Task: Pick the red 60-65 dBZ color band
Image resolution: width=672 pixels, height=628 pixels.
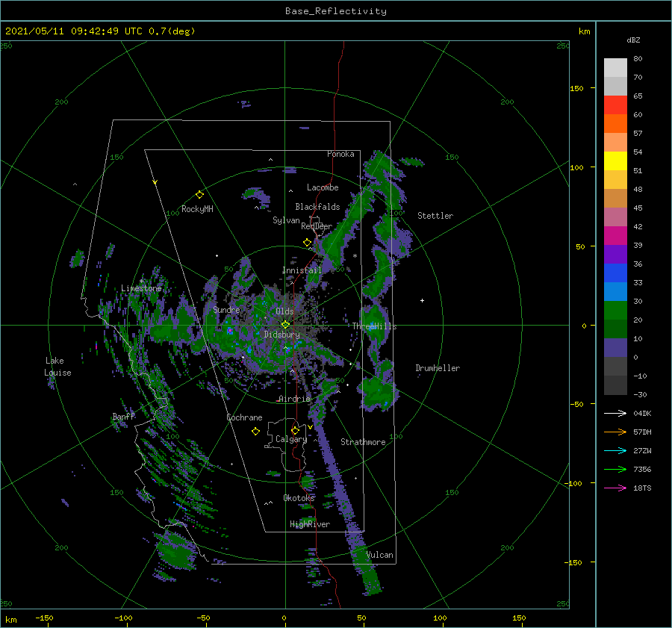Action: [x=615, y=105]
